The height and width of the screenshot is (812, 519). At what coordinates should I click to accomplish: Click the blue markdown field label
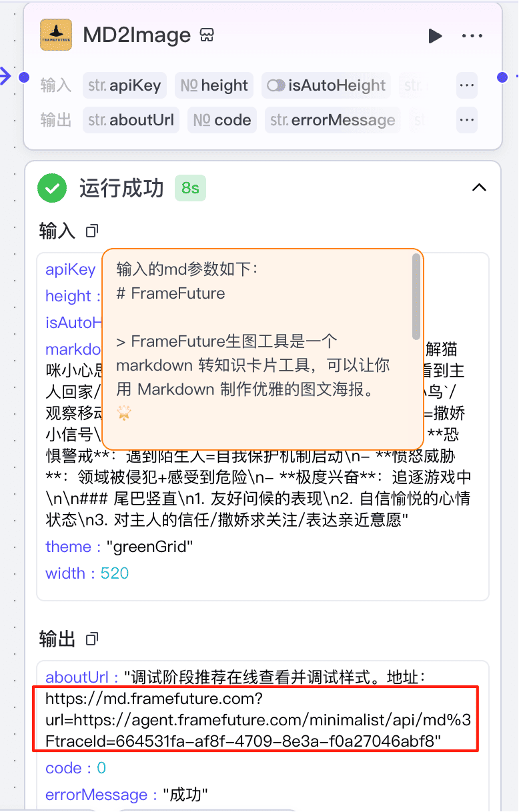73,349
